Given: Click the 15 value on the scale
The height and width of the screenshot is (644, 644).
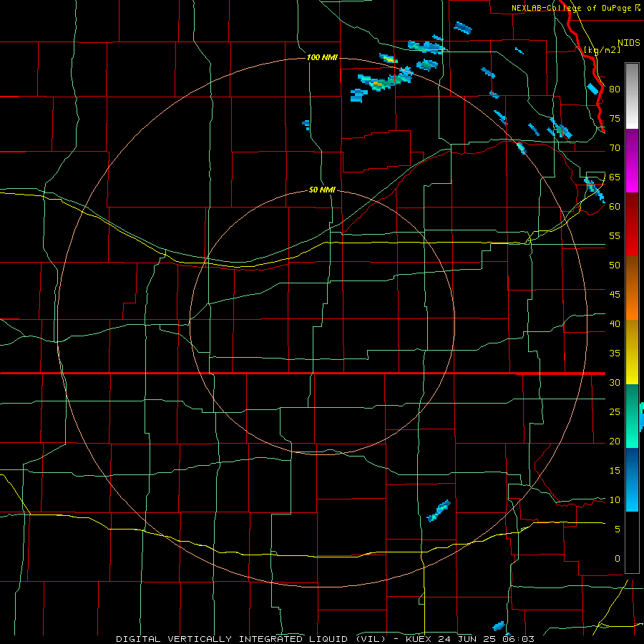Looking at the screenshot, I should [615, 471].
